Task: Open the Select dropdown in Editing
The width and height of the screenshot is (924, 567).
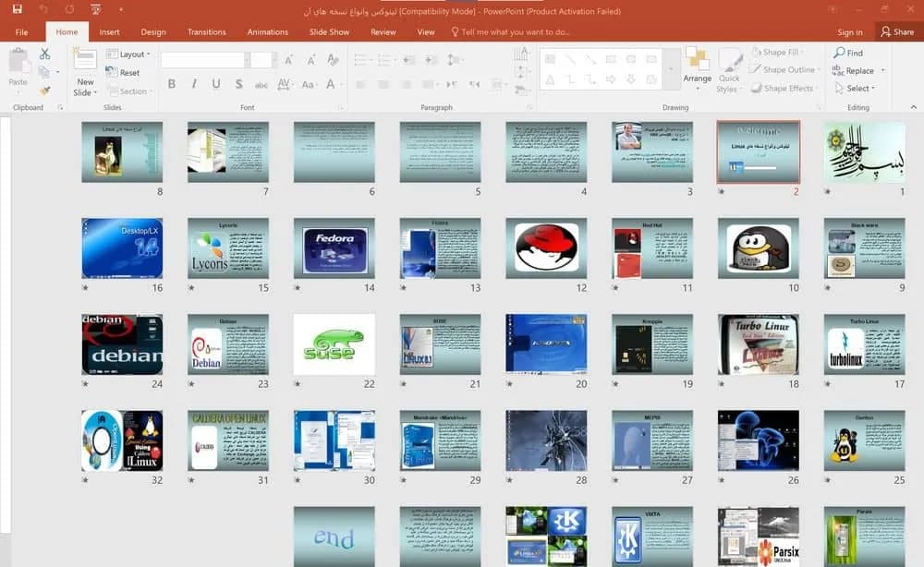Action: click(x=856, y=89)
